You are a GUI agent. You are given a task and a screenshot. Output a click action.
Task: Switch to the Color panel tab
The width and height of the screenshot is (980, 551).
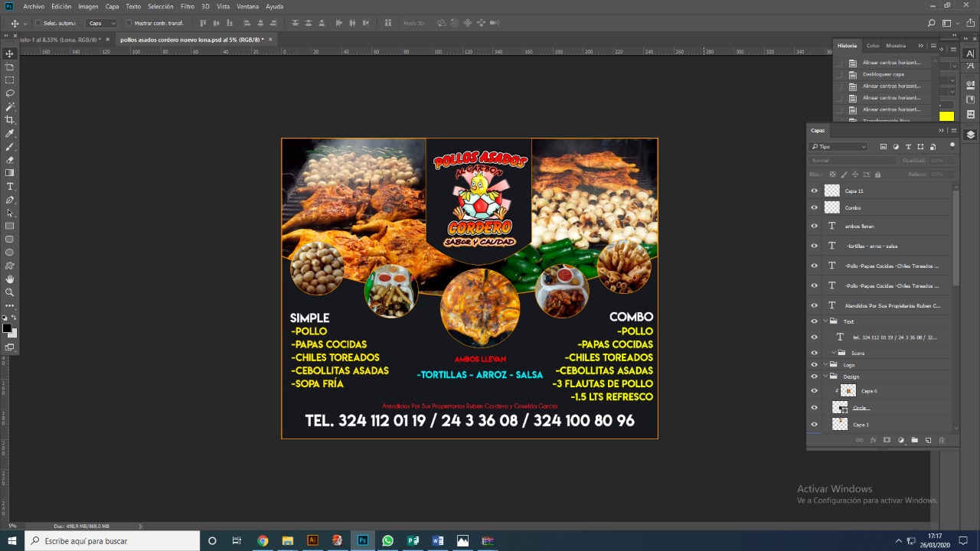(873, 45)
